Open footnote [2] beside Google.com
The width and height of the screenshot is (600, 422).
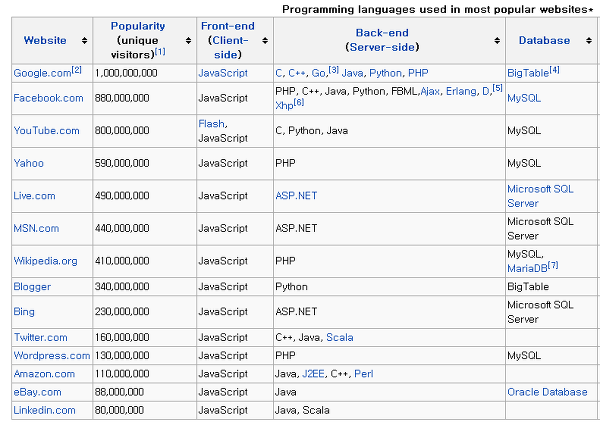click(x=77, y=70)
